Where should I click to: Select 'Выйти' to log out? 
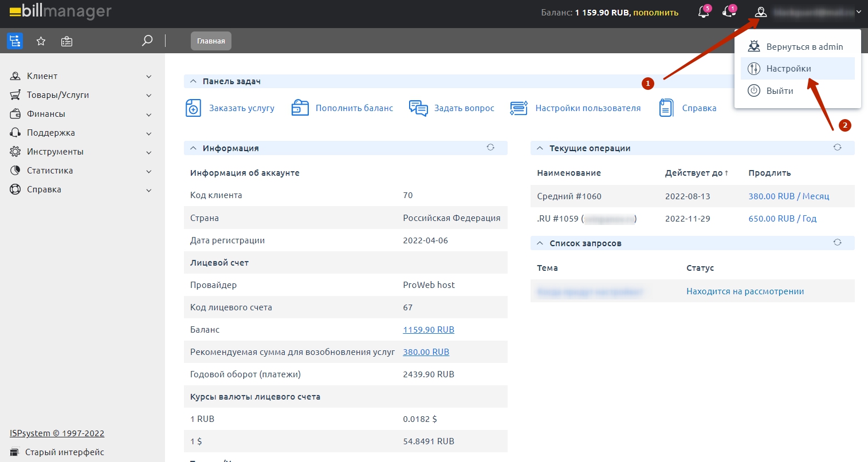798,91
